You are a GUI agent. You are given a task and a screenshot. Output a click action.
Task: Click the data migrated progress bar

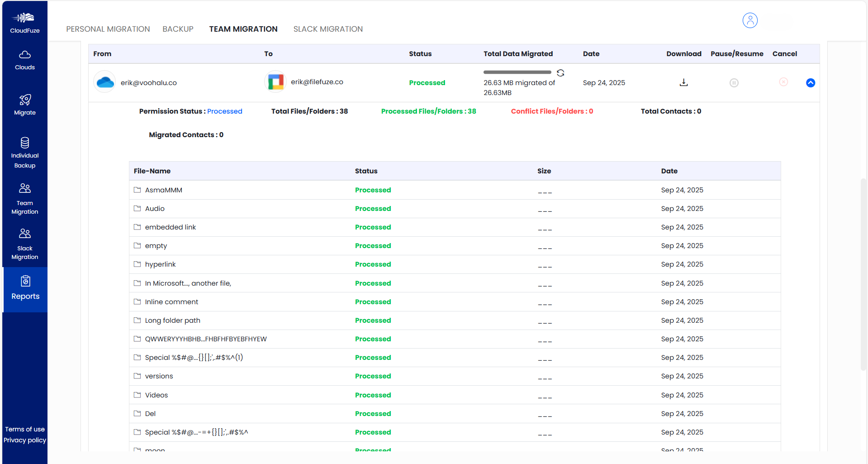point(517,72)
